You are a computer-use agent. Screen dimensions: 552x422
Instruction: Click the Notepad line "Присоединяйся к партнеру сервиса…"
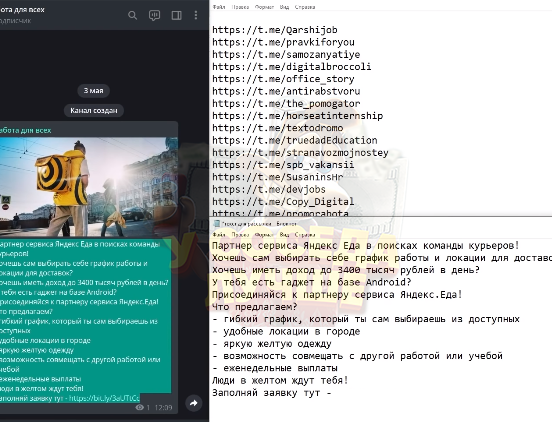pos(337,295)
